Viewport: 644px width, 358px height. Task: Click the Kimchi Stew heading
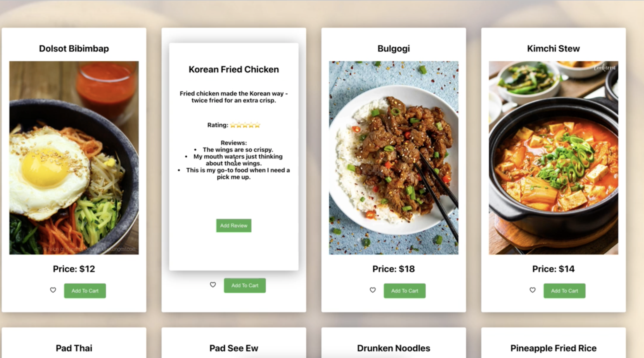point(553,49)
